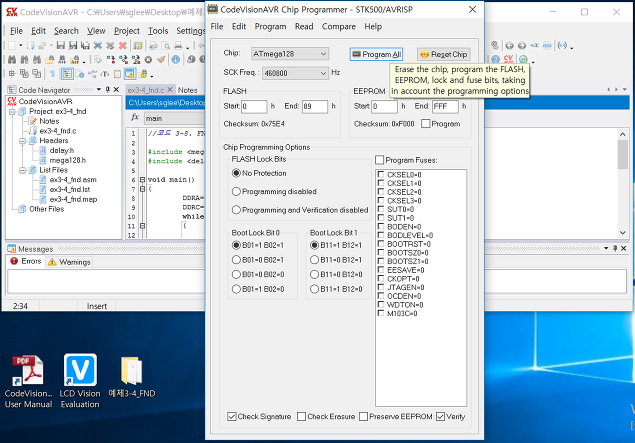635x443 pixels.
Task: Click the blue X close file icon
Action: click(98, 46)
